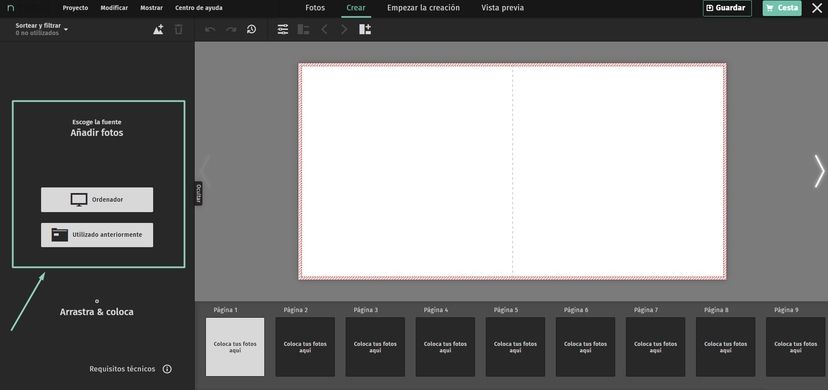
Task: Select Página 9 thumbnail
Action: [795, 347]
